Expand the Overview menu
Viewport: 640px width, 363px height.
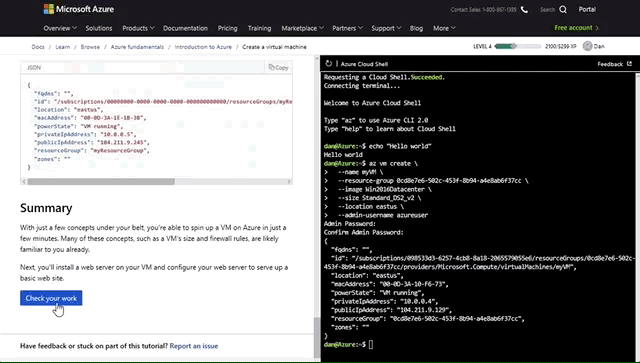click(60, 28)
